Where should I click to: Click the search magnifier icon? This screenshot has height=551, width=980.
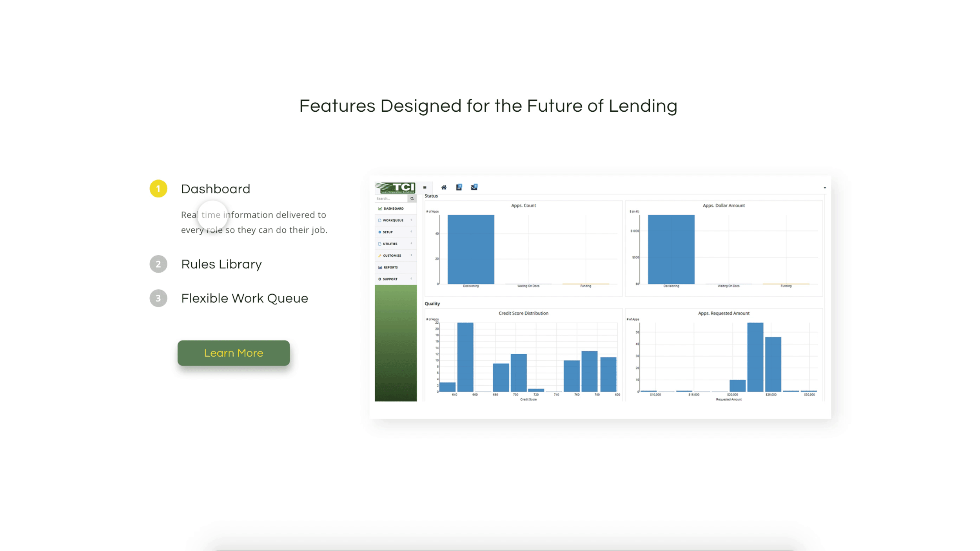coord(412,198)
